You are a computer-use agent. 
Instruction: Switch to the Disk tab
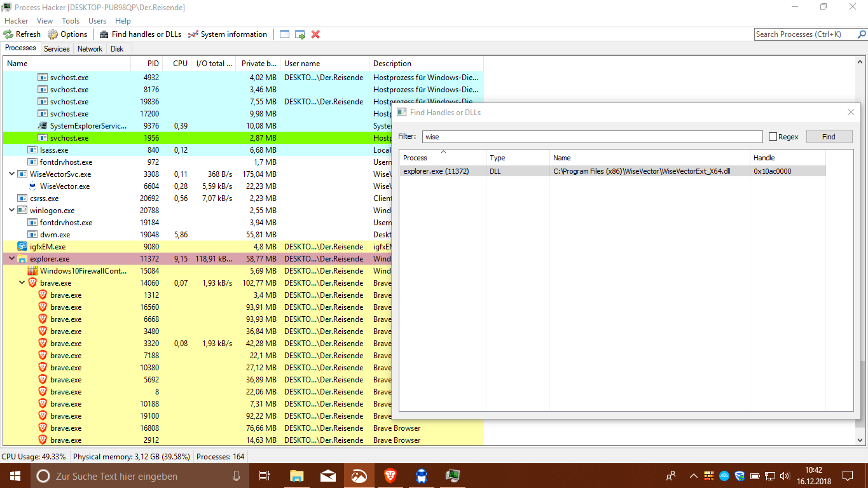pyautogui.click(x=117, y=49)
